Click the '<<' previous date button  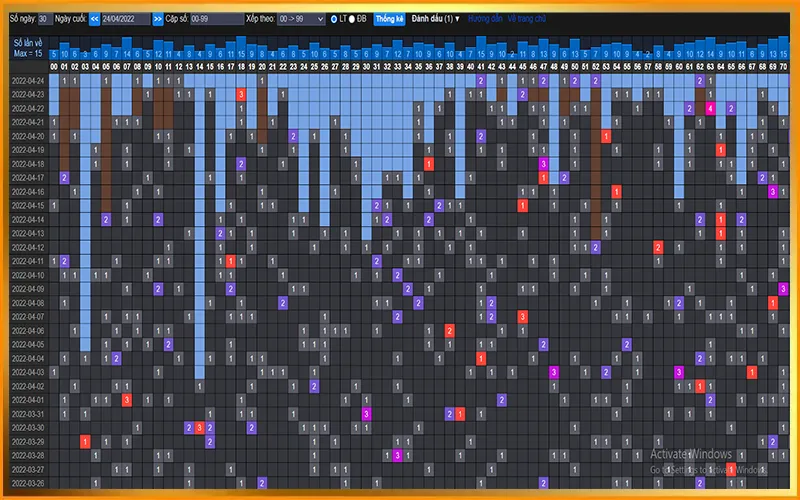click(94, 19)
